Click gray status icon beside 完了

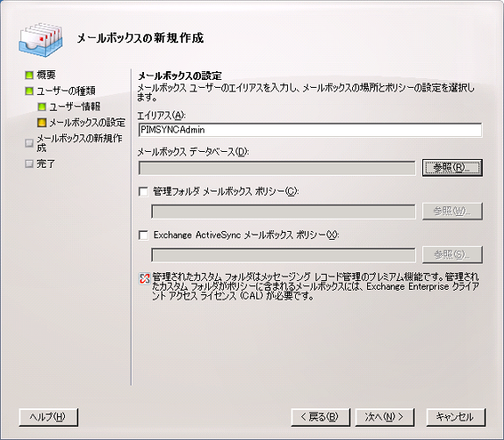pos(29,164)
